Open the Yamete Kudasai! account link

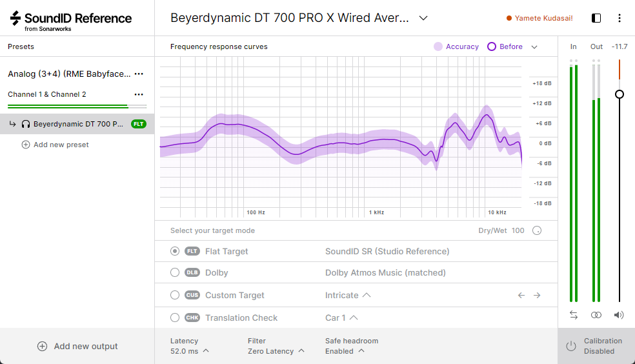pyautogui.click(x=543, y=18)
